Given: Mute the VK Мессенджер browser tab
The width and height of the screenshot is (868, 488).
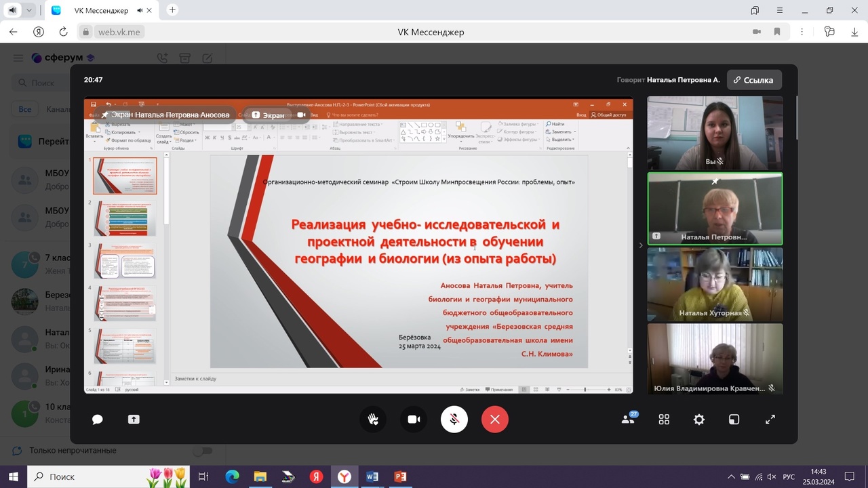Looking at the screenshot, I should point(139,10).
